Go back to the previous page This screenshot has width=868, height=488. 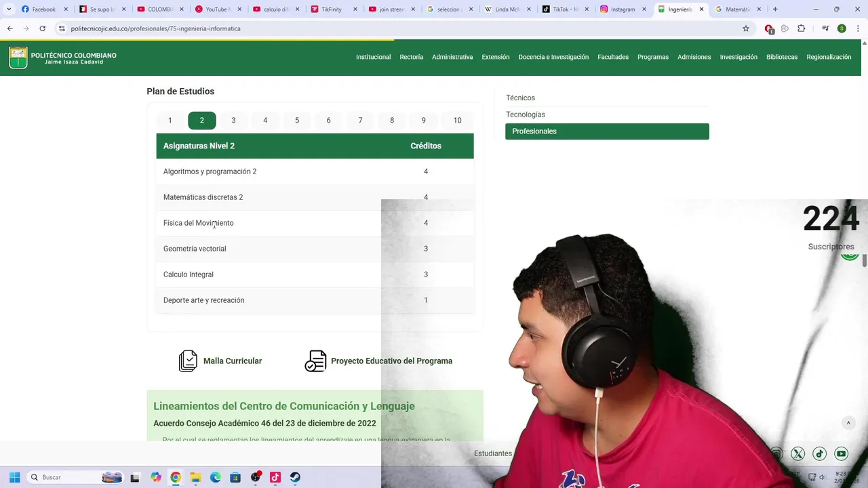(9, 28)
